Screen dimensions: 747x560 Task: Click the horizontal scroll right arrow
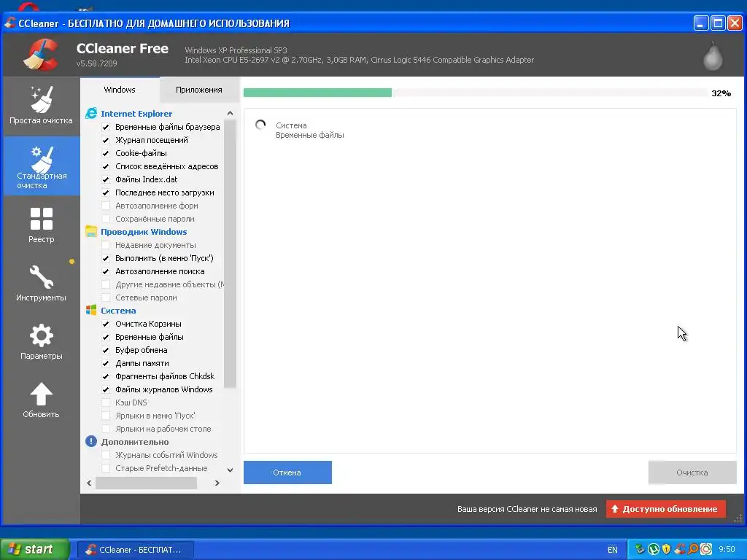coord(217,483)
